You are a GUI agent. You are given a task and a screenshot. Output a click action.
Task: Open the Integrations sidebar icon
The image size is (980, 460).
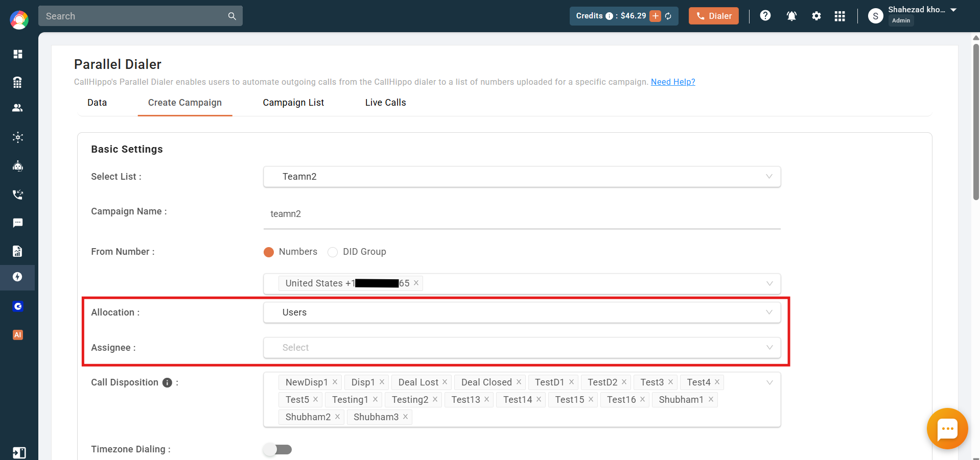(x=18, y=137)
